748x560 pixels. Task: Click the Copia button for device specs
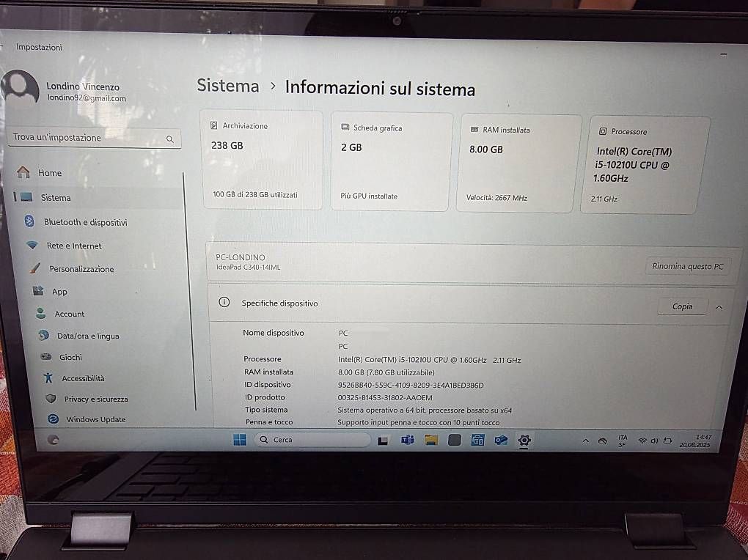point(682,306)
